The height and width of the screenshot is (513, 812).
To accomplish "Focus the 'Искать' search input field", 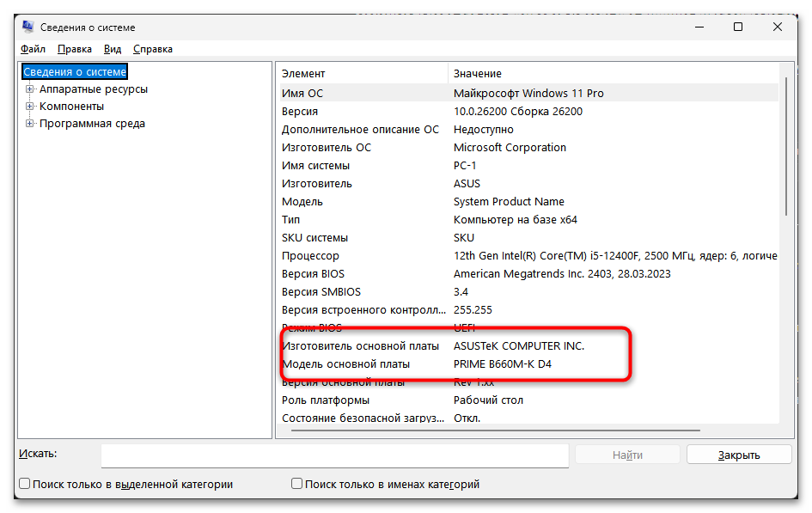I will 334,455.
